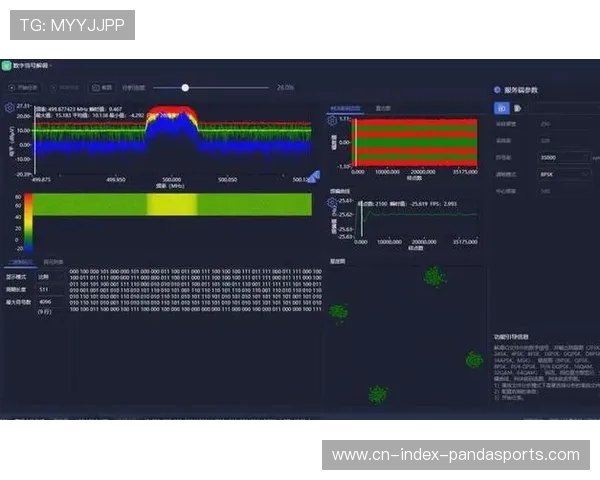This screenshot has height=480, width=600.
Task: Click the disabled second toolbar button
Action: [x=64, y=87]
